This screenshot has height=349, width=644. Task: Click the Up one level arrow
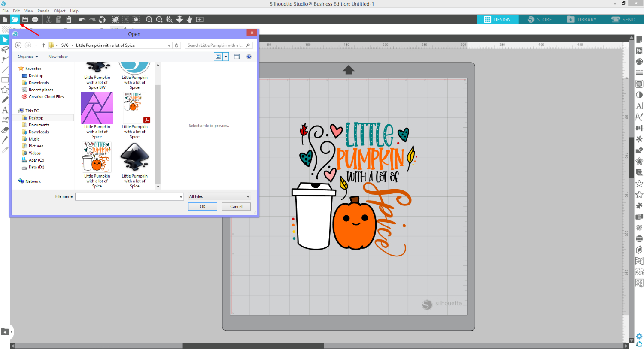click(x=43, y=45)
